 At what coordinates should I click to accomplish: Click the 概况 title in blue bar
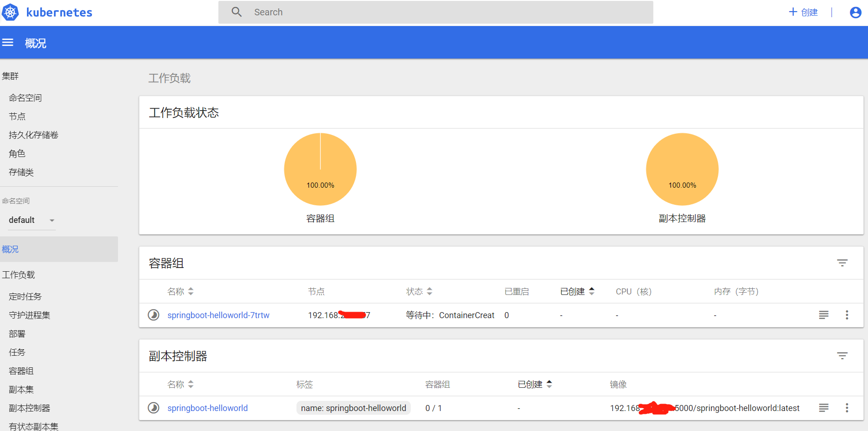(x=36, y=43)
